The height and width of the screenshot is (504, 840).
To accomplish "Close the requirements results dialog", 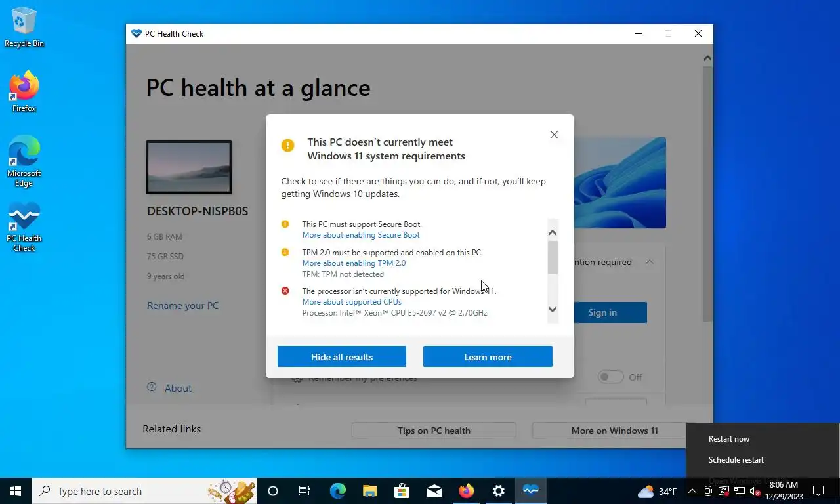I will coord(554,135).
